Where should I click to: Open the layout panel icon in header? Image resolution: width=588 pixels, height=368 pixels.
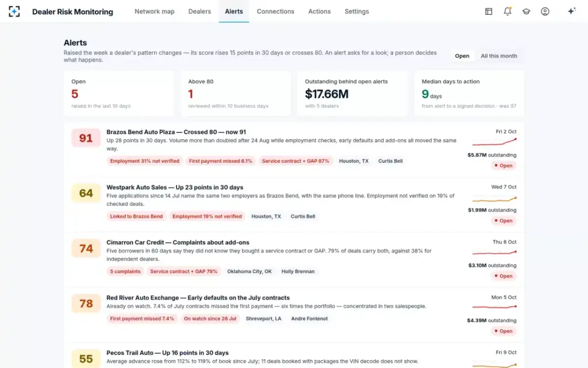pos(489,11)
